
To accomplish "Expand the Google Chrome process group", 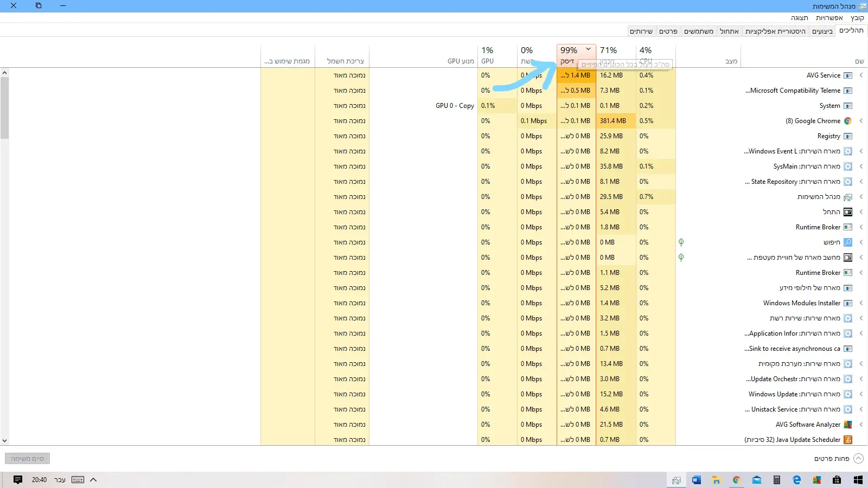I will (x=861, y=121).
